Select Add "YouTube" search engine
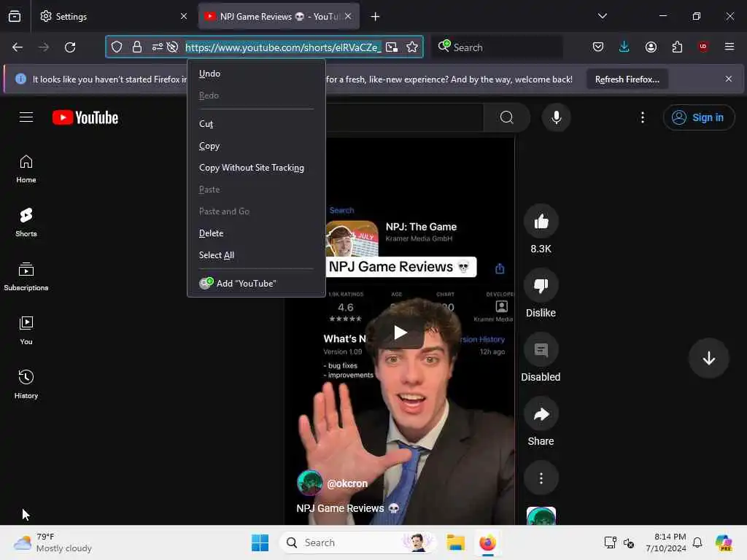The height and width of the screenshot is (560, 747). coord(256,284)
